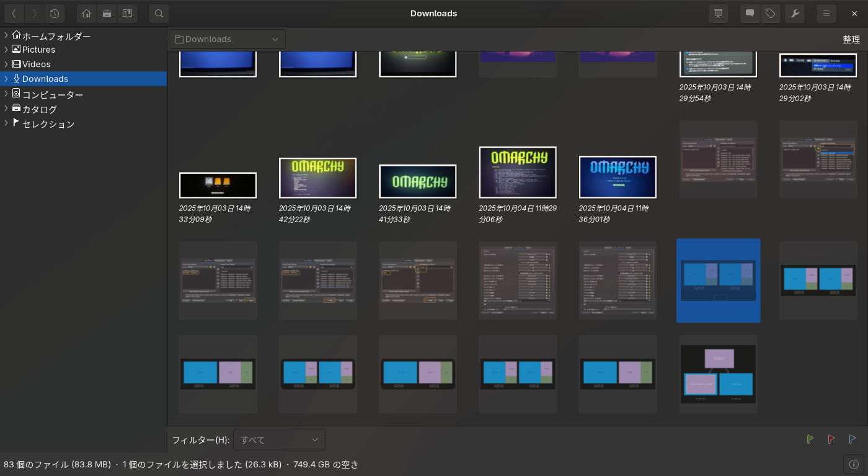
Task: Click the status text '83 個のファイル (83.8 MB)'
Action: [x=57, y=464]
